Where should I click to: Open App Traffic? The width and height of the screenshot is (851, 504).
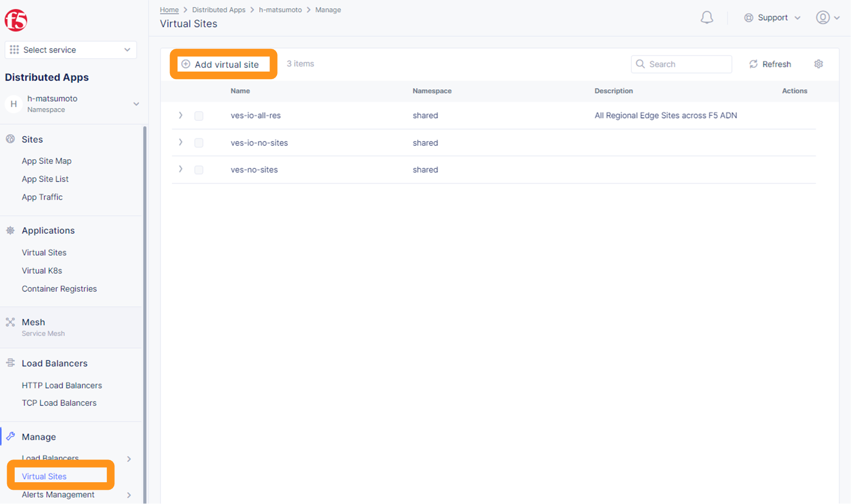pos(42,197)
